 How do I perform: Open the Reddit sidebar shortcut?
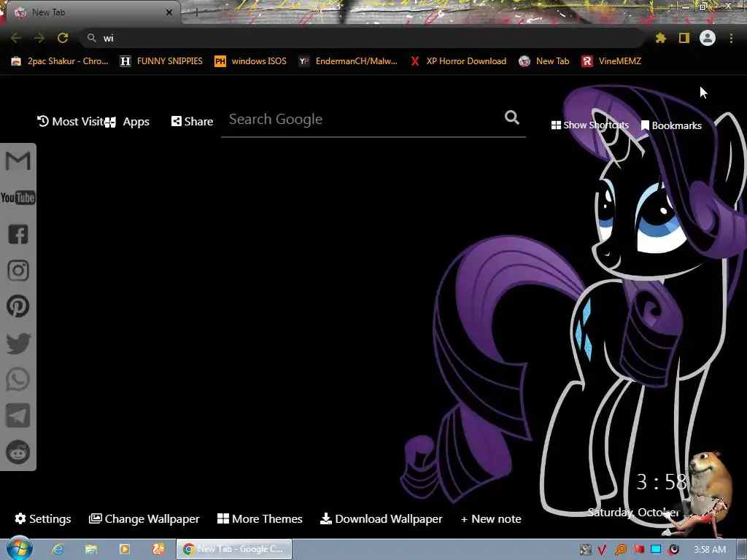pos(18,452)
